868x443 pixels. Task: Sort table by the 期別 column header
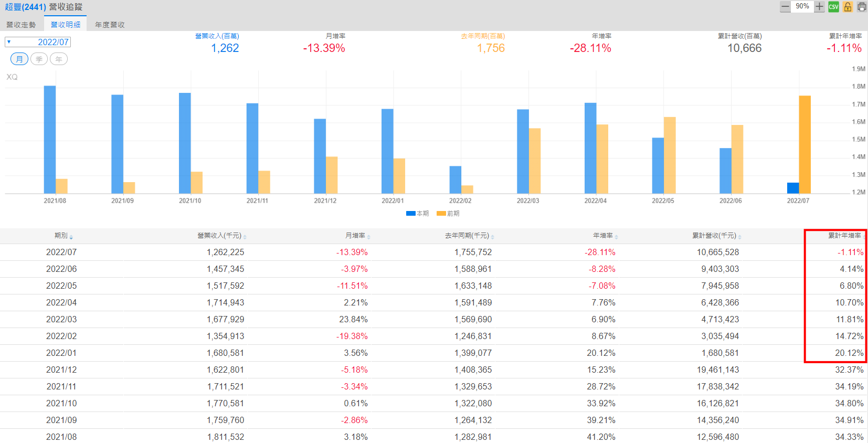click(x=63, y=236)
